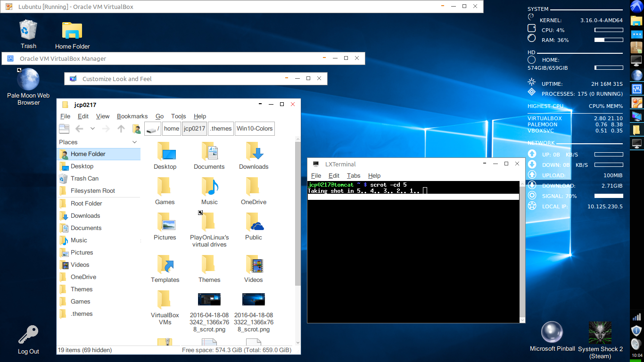Click the shield info tray icon
The image size is (644, 362).
click(x=636, y=330)
